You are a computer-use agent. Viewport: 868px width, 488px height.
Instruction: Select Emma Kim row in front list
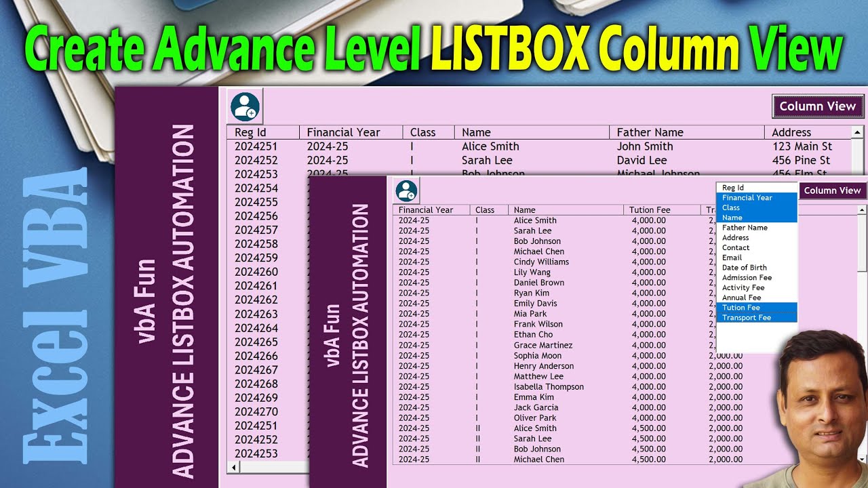point(625,397)
